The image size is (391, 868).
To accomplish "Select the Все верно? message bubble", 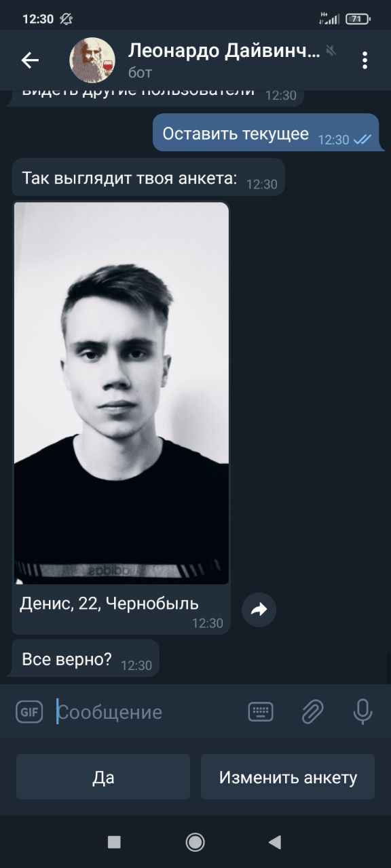I will 86,658.
